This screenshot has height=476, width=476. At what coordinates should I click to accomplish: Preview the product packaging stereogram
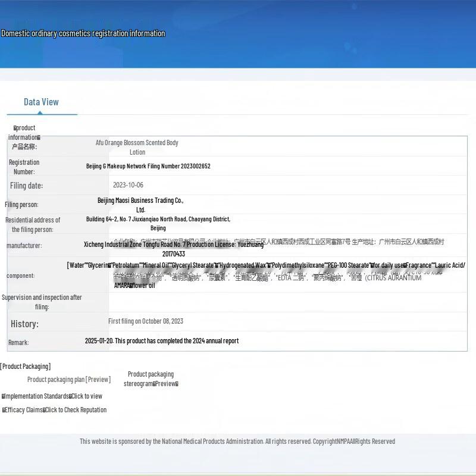(151, 379)
